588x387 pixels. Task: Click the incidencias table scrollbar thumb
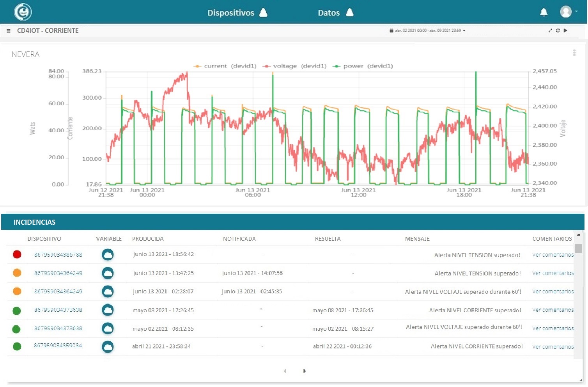click(579, 248)
